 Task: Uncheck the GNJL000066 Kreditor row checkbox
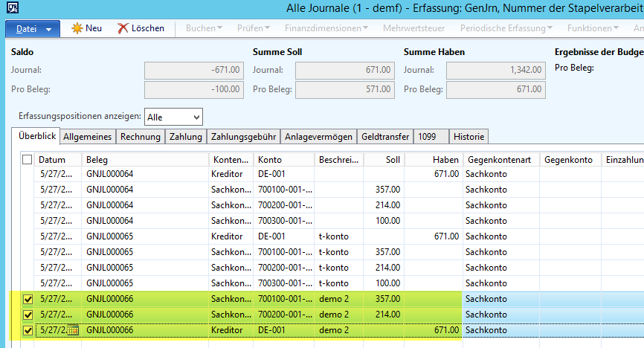tap(28, 330)
